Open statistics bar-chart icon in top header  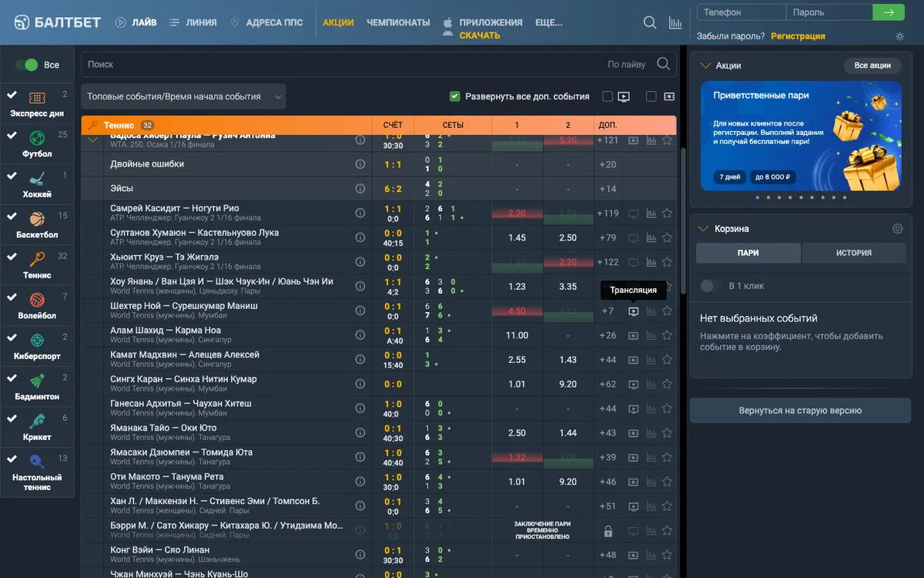coord(675,23)
